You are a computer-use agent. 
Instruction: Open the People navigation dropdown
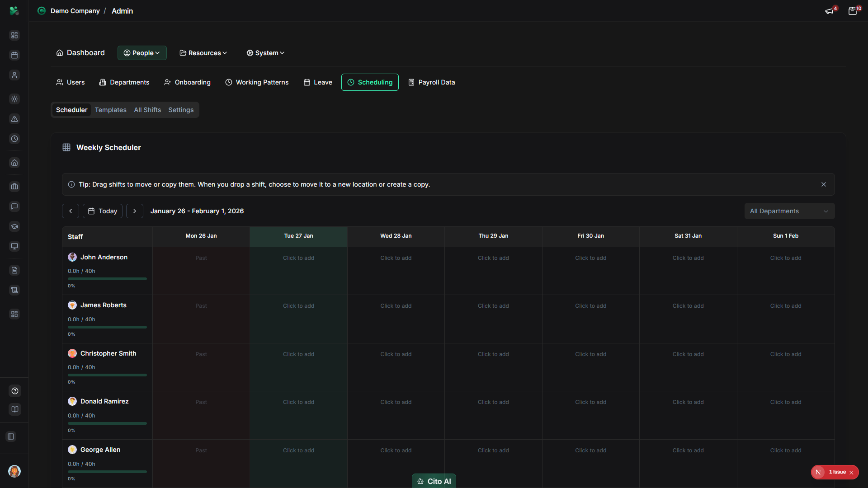[x=142, y=53]
